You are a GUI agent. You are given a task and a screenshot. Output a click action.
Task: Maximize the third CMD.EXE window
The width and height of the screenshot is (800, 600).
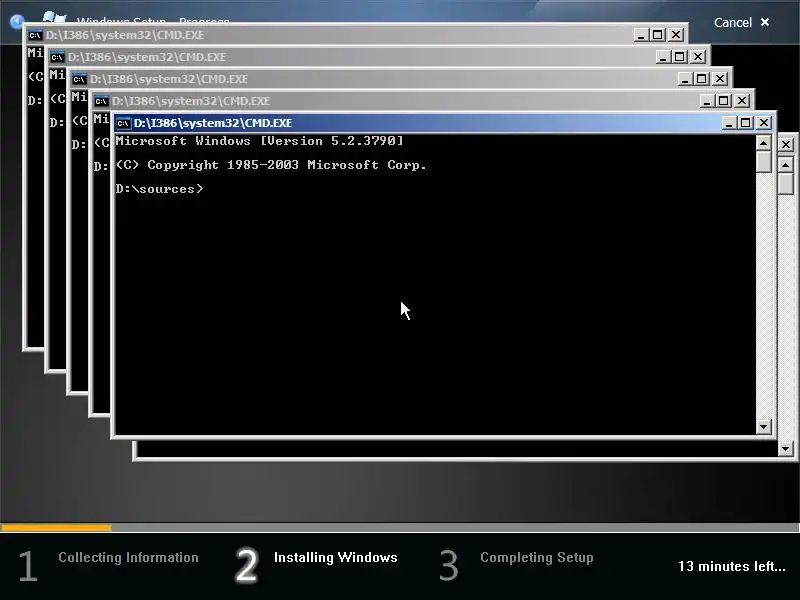[702, 79]
